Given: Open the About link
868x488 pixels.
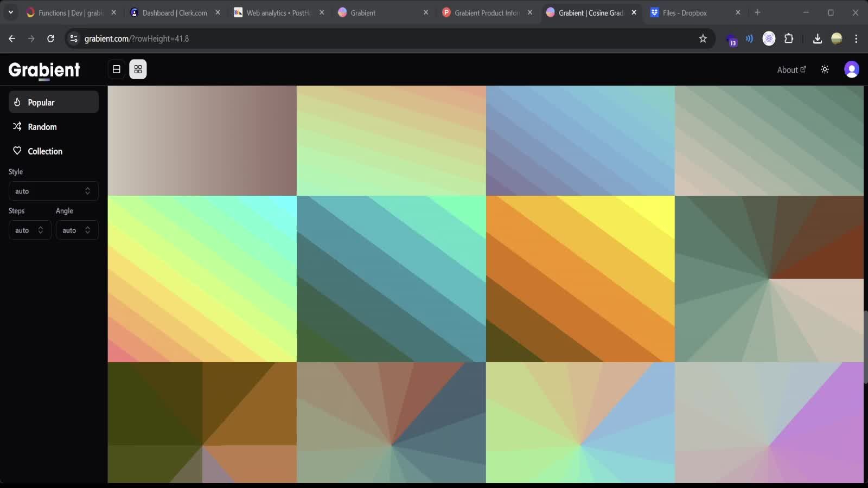Looking at the screenshot, I should 791,70.
